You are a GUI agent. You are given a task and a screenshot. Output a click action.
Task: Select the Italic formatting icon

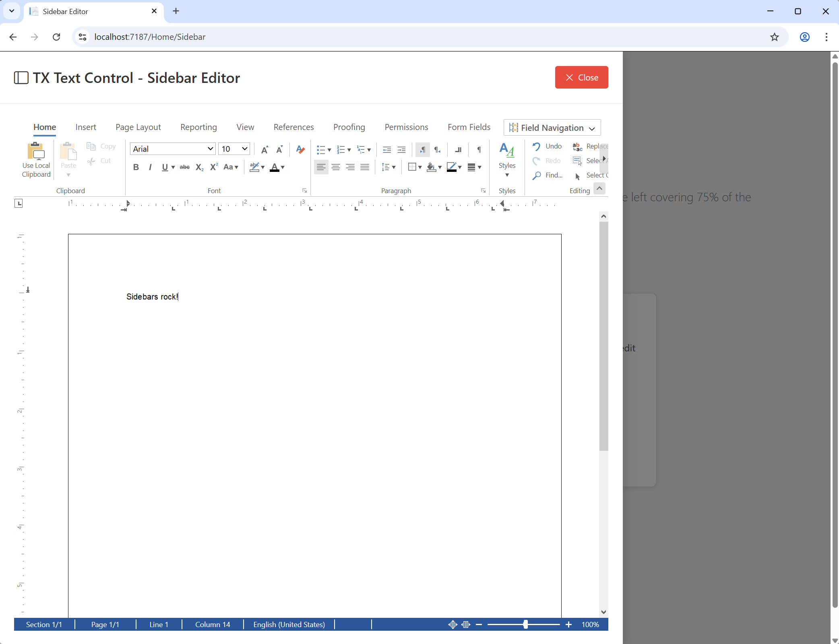click(x=150, y=167)
